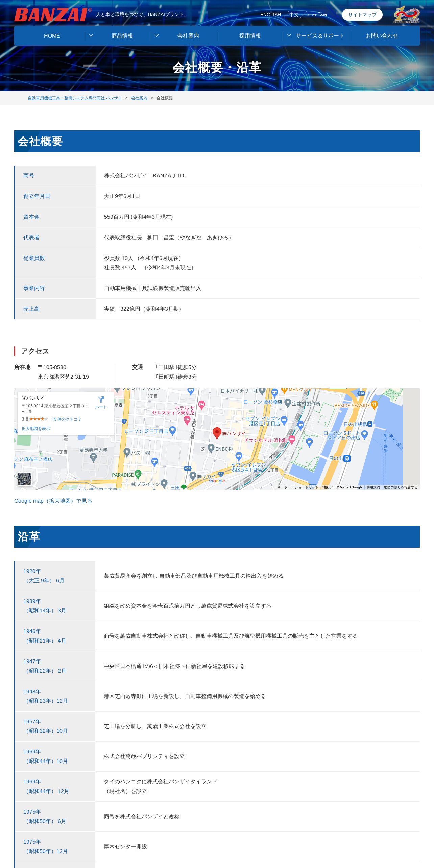Open the 100th anniversary badge icon
This screenshot has width=434, height=868.
[406, 15]
